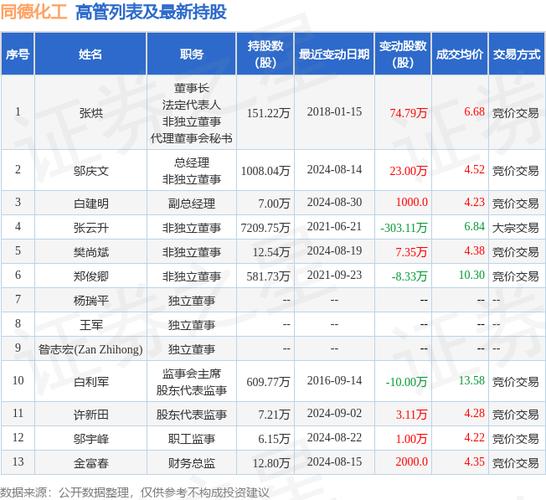
Task: Click the name 白利军
Action: [91, 382]
